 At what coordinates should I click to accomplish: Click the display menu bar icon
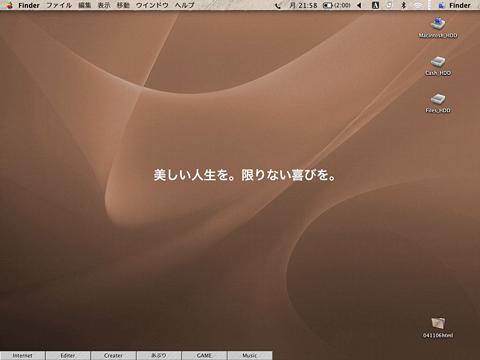(389, 5)
